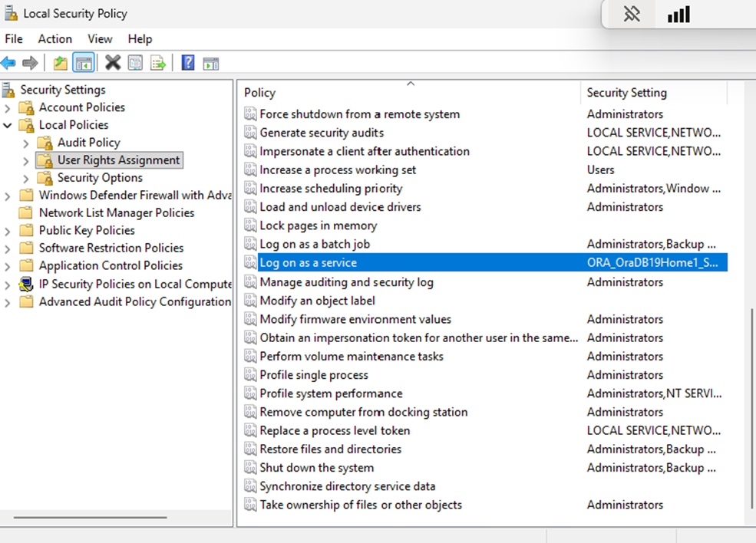Expand the Public Key Policies node

(8, 231)
